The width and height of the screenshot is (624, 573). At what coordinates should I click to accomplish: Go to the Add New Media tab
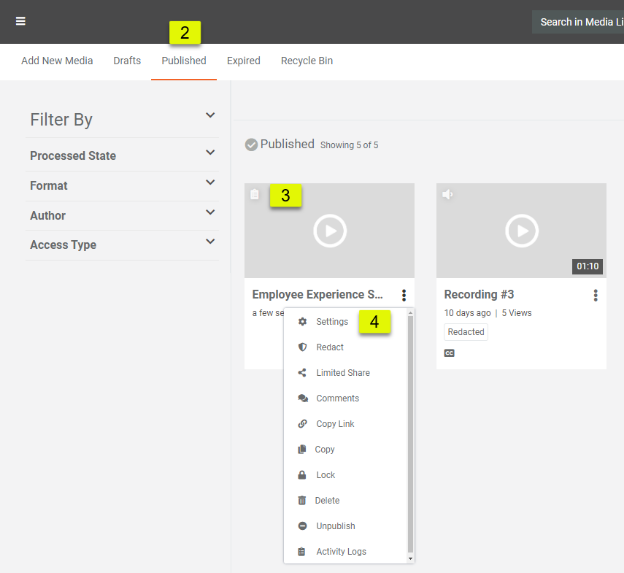pos(57,61)
